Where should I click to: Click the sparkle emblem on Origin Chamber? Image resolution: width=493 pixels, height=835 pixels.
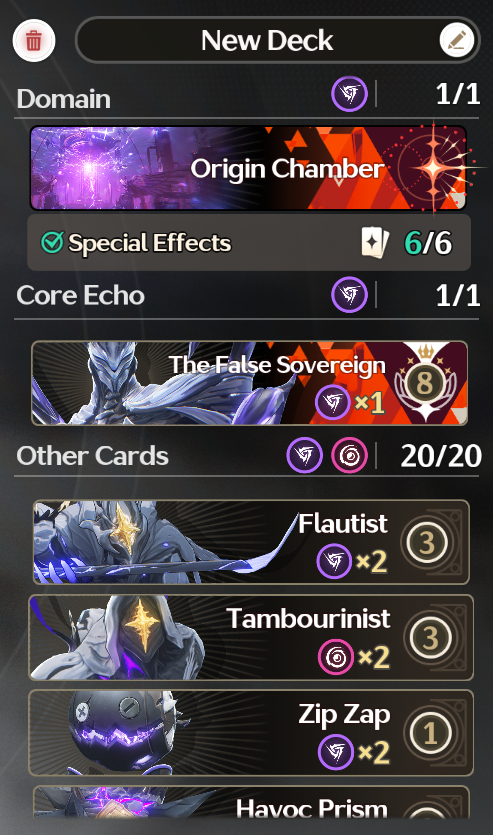pyautogui.click(x=434, y=168)
